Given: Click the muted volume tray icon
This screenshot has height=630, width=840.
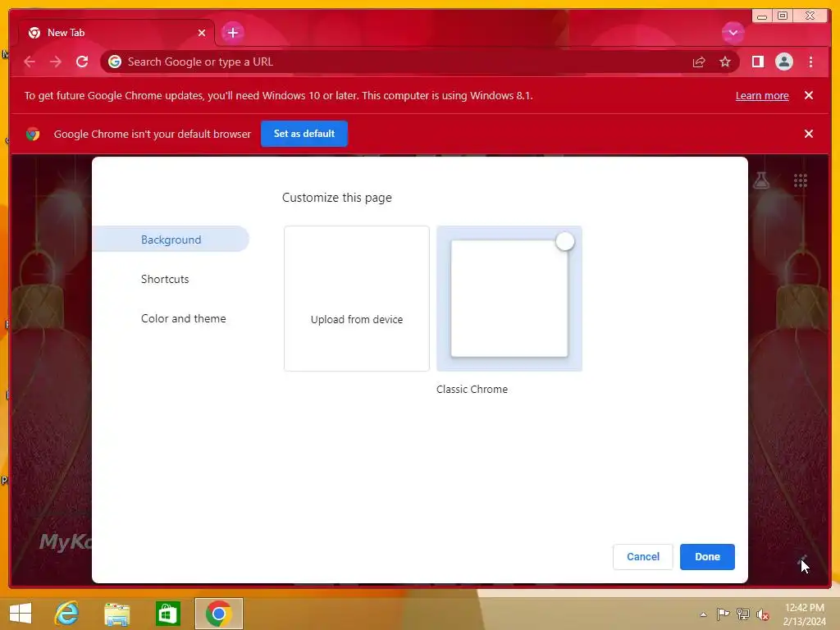Looking at the screenshot, I should point(762,614).
